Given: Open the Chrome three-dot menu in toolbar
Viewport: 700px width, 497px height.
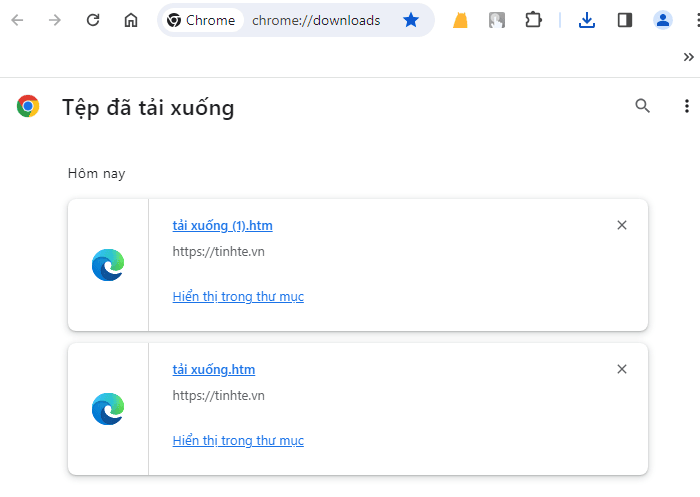Looking at the screenshot, I should pyautogui.click(x=697, y=20).
